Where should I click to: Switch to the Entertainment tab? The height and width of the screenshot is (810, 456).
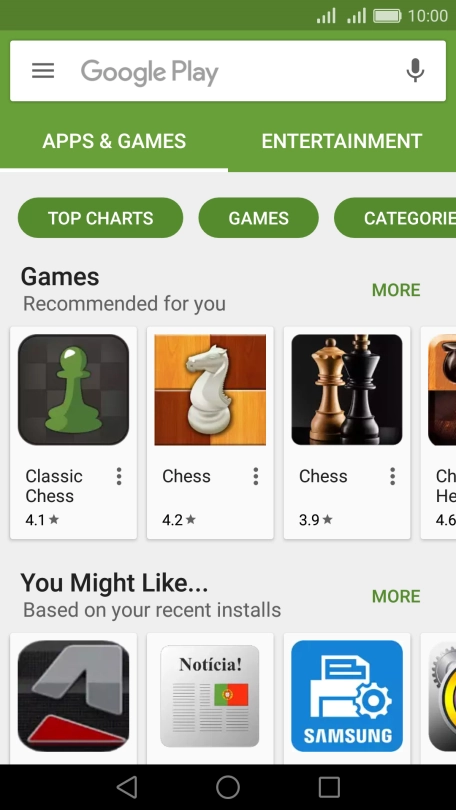(342, 141)
